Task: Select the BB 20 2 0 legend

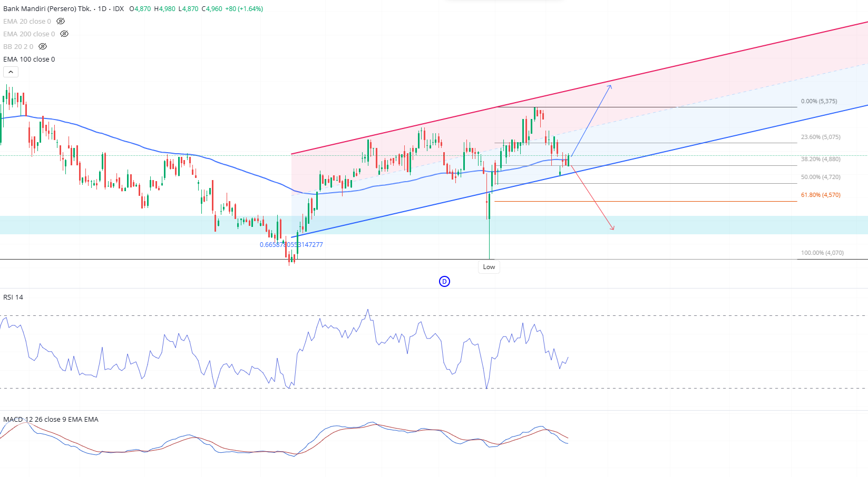Action: (x=18, y=47)
